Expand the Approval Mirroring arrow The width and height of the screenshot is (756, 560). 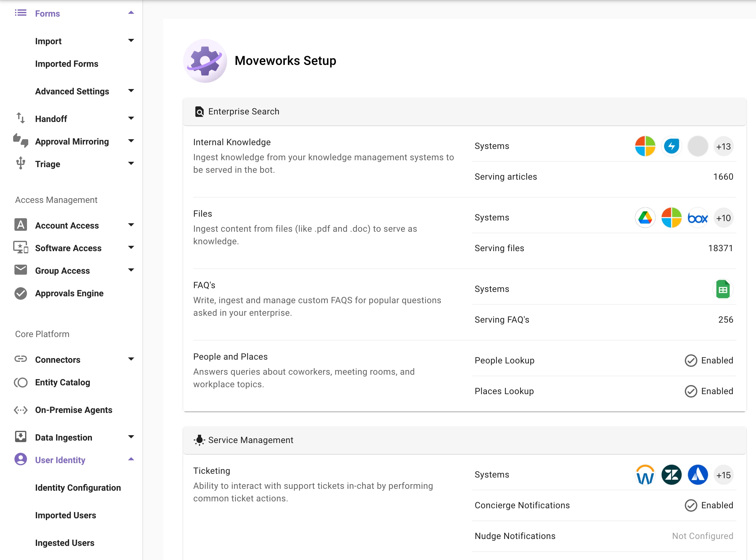tap(131, 141)
